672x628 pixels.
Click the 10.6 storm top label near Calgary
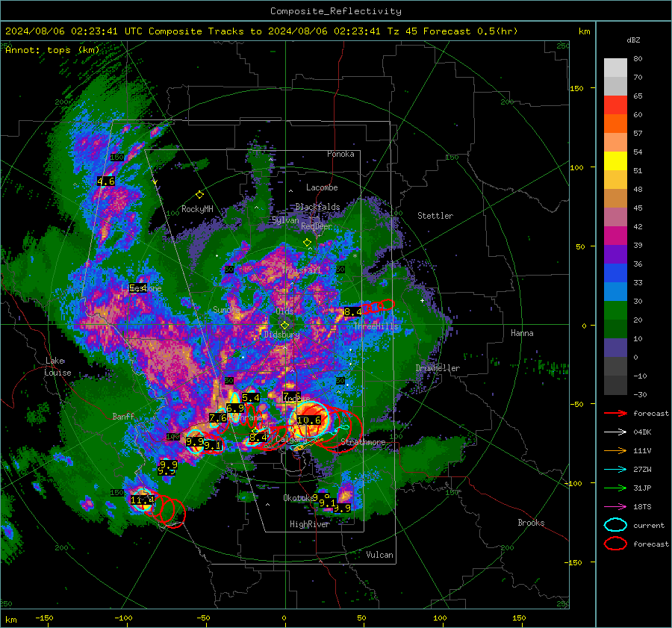point(308,420)
